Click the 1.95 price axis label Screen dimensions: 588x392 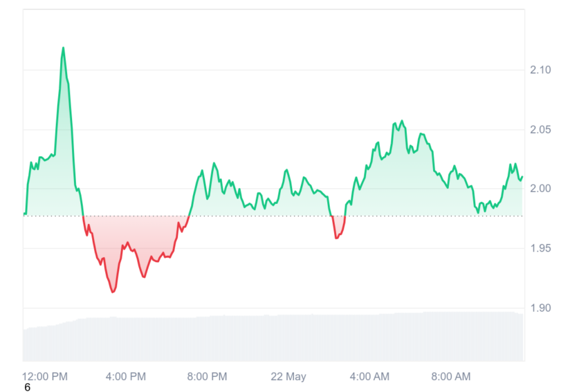540,248
